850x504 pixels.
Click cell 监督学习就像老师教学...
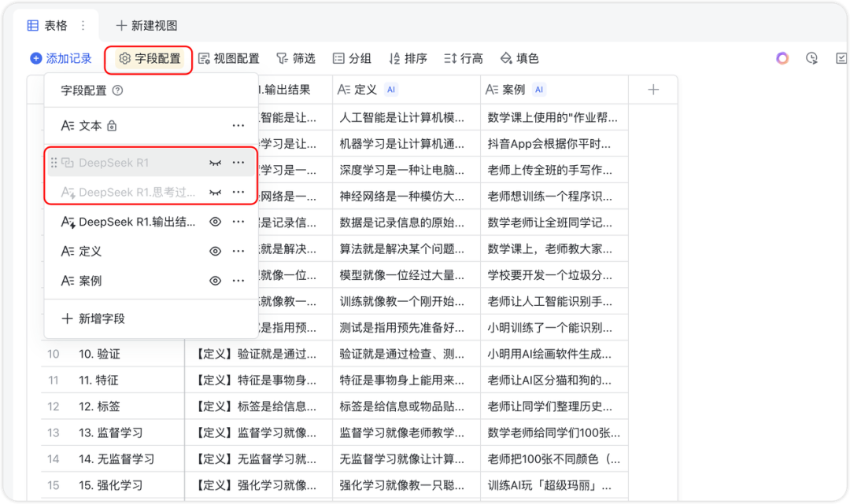coord(406,433)
